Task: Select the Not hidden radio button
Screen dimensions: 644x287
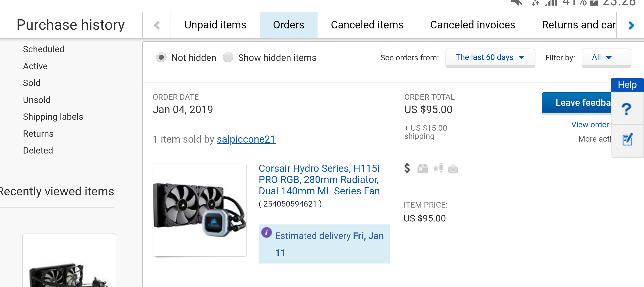Action: pyautogui.click(x=161, y=58)
